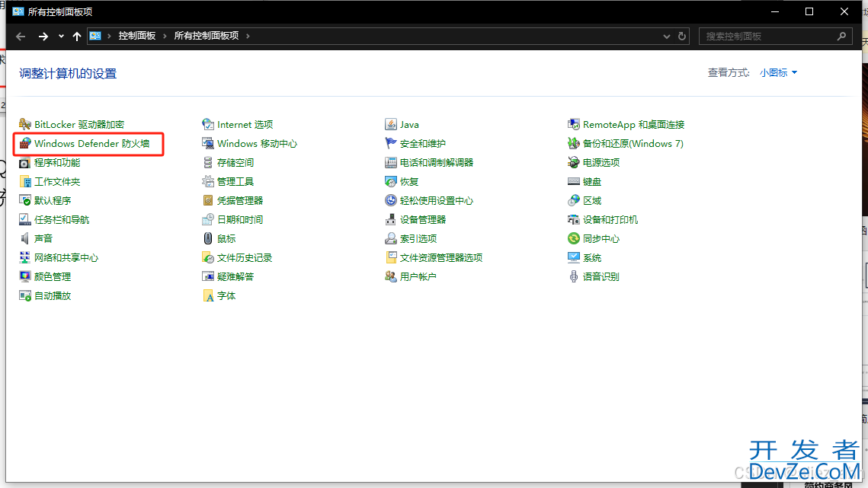
Task: Click the 所有控制面板项 breadcrumb segment
Action: pos(207,36)
